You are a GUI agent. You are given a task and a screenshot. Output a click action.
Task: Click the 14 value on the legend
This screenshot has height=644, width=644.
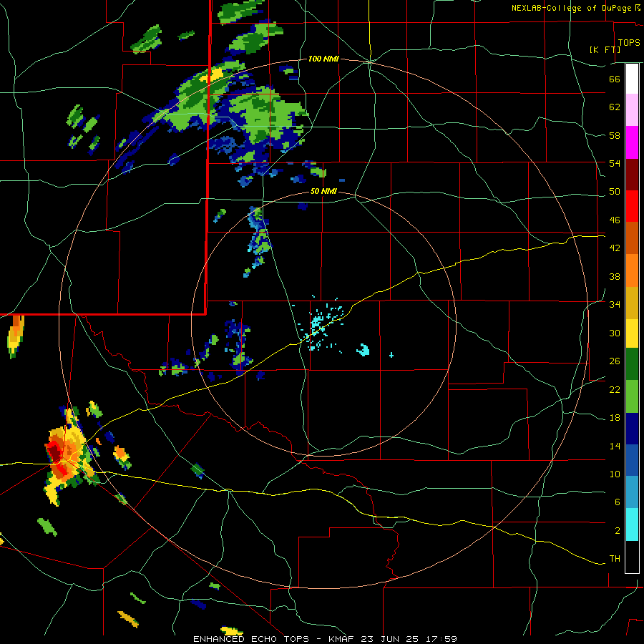coord(615,446)
